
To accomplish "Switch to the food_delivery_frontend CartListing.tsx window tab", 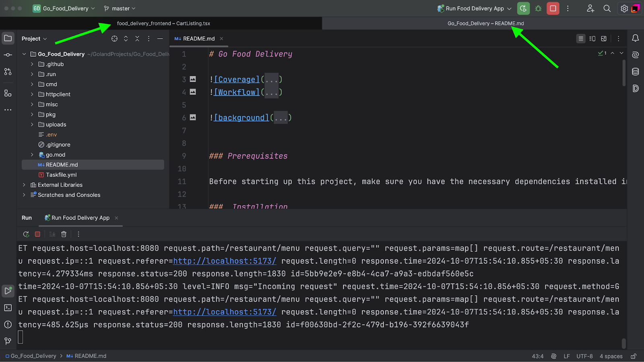I will point(163,23).
